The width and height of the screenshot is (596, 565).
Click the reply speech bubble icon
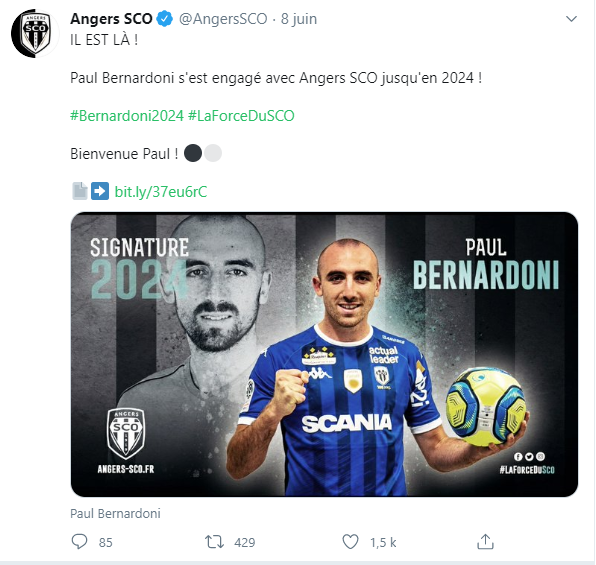click(79, 541)
